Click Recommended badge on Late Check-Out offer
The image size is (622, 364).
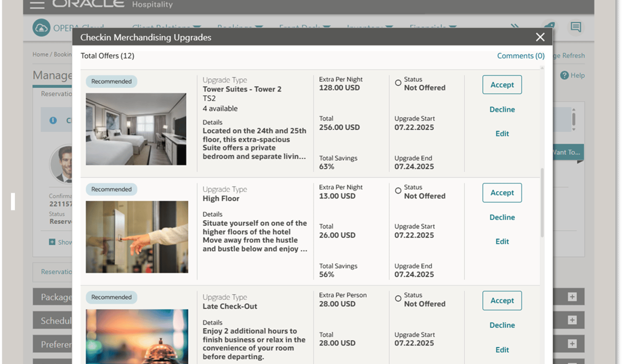pos(112,297)
